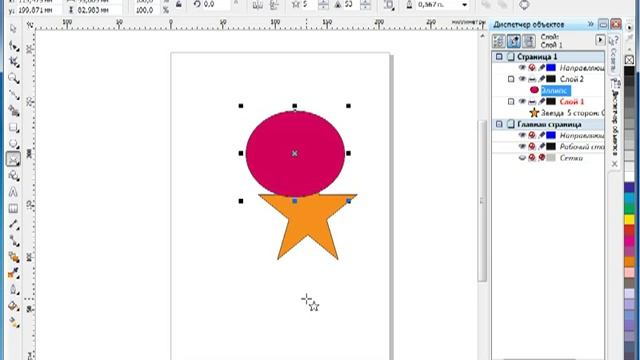Select the active Polygon/Star tool
Viewport: 640px width, 360px height.
click(13, 160)
